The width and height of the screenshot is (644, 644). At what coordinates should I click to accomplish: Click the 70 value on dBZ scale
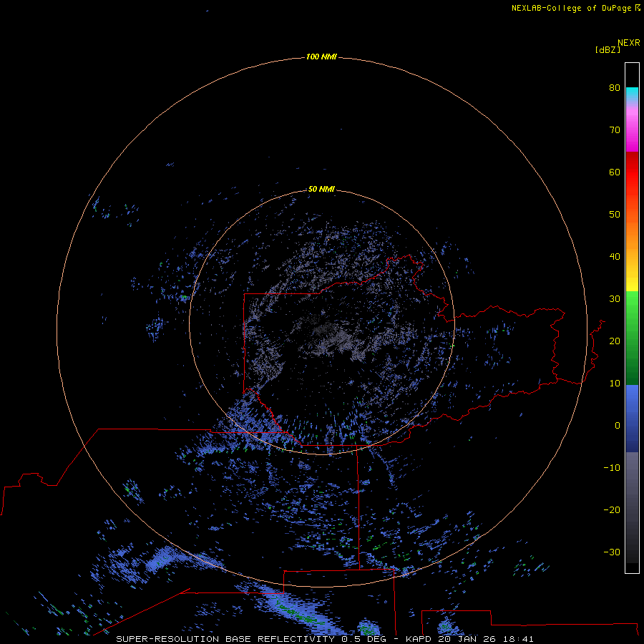(x=615, y=130)
